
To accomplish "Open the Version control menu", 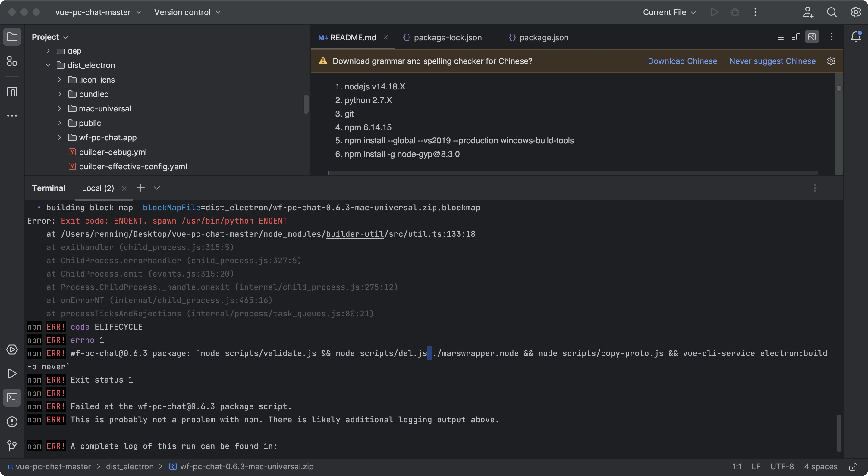I will point(187,12).
